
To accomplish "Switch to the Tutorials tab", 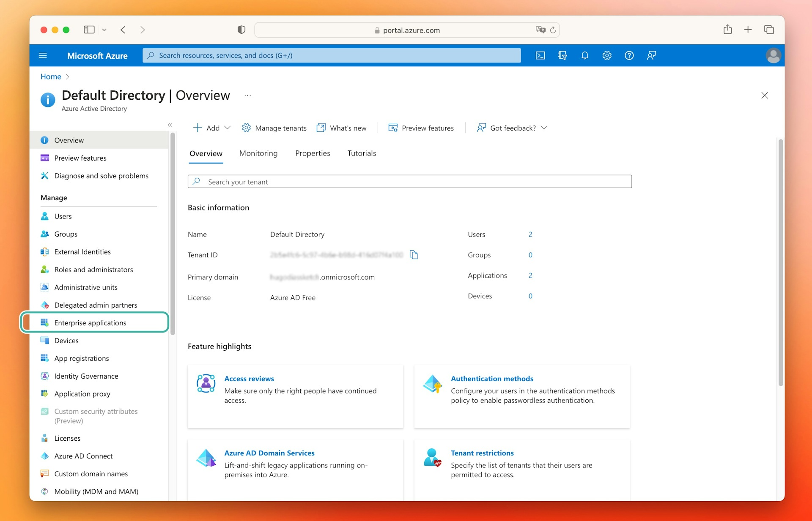I will (362, 153).
